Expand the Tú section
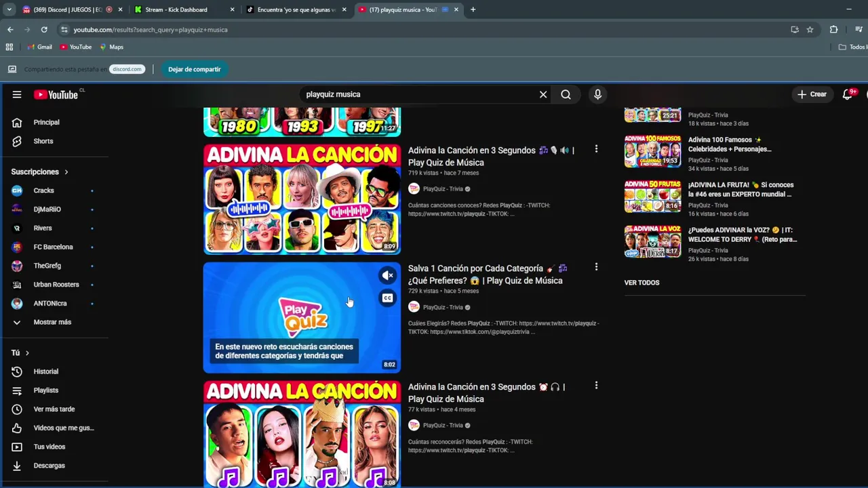The width and height of the screenshot is (868, 488). coord(20,353)
